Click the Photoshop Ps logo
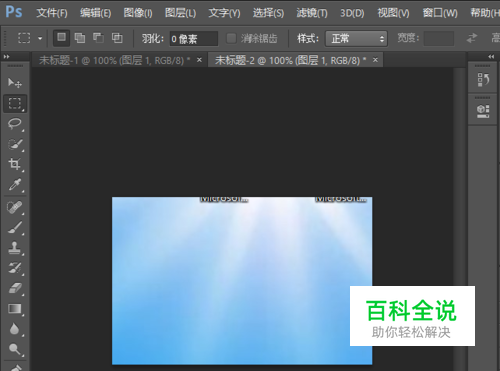 coord(14,12)
